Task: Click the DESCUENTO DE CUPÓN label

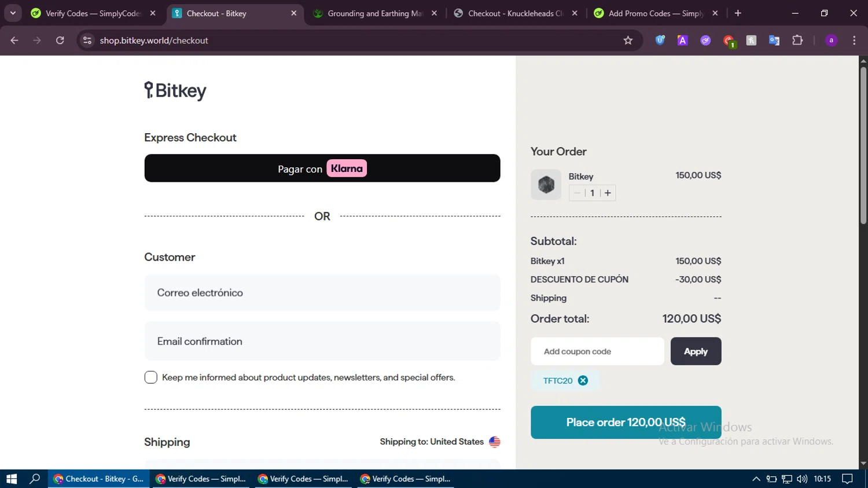Action: coord(579,280)
